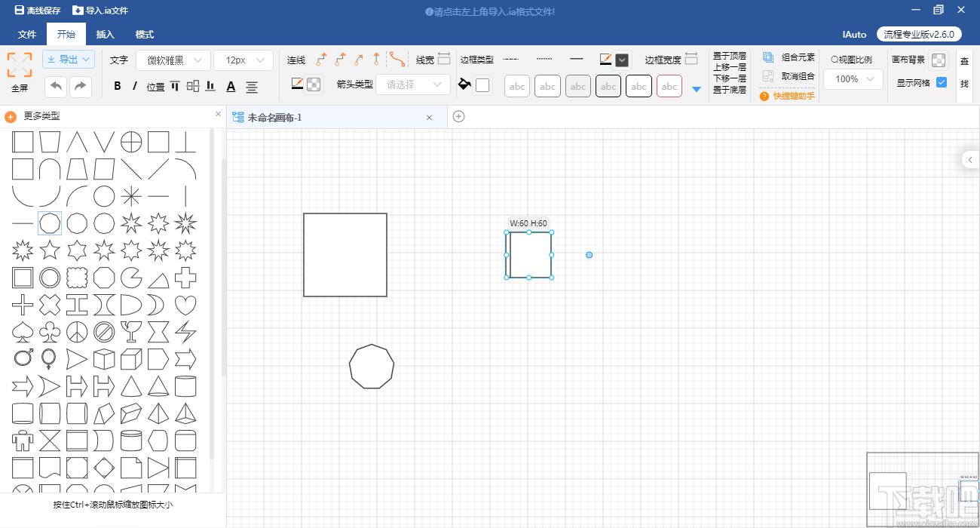Viewport: 980px width, 528px height.
Task: Open the 文件 menu
Action: pyautogui.click(x=27, y=35)
